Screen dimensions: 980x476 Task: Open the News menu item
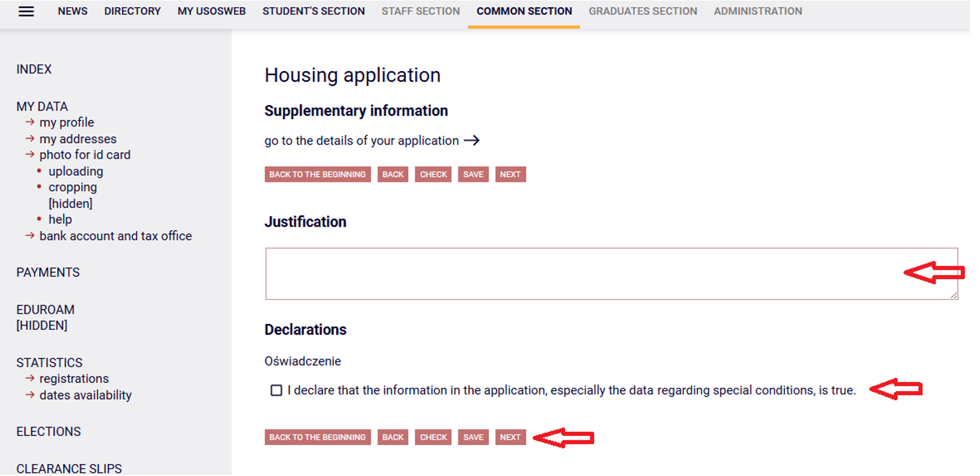[73, 11]
